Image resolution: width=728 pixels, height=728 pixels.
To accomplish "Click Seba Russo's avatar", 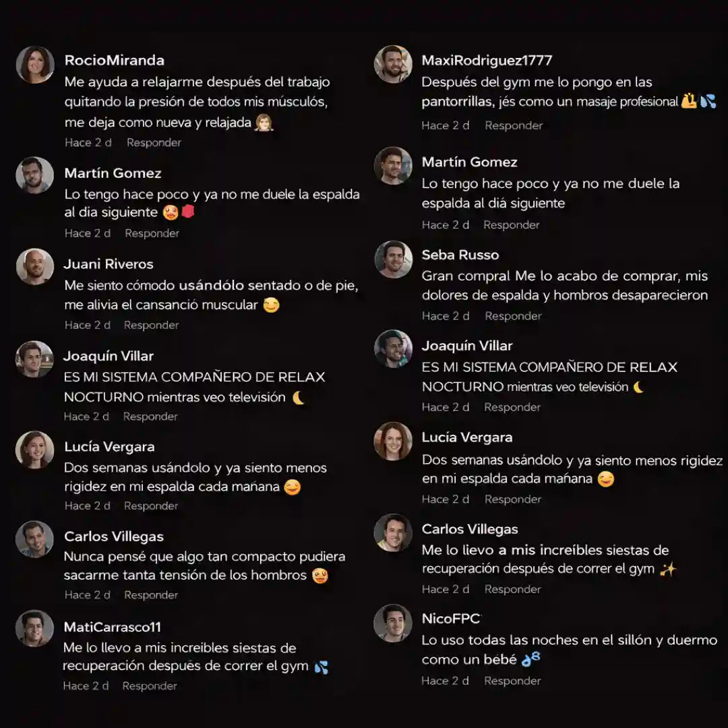I will (393, 258).
